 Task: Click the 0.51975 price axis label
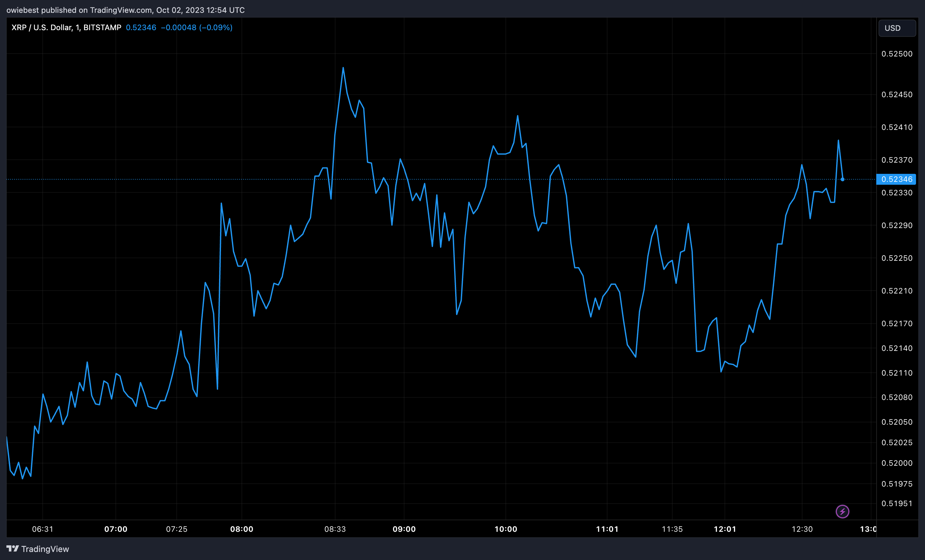[x=897, y=484]
